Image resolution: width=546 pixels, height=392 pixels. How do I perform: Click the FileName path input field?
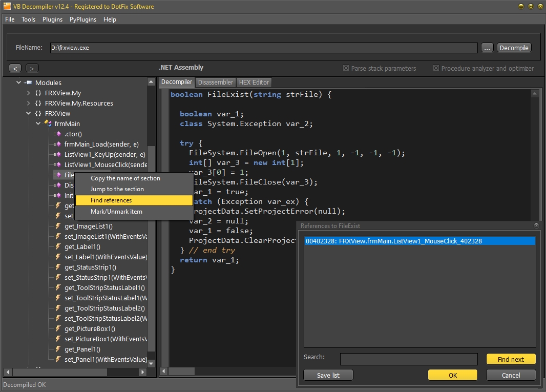coord(264,48)
